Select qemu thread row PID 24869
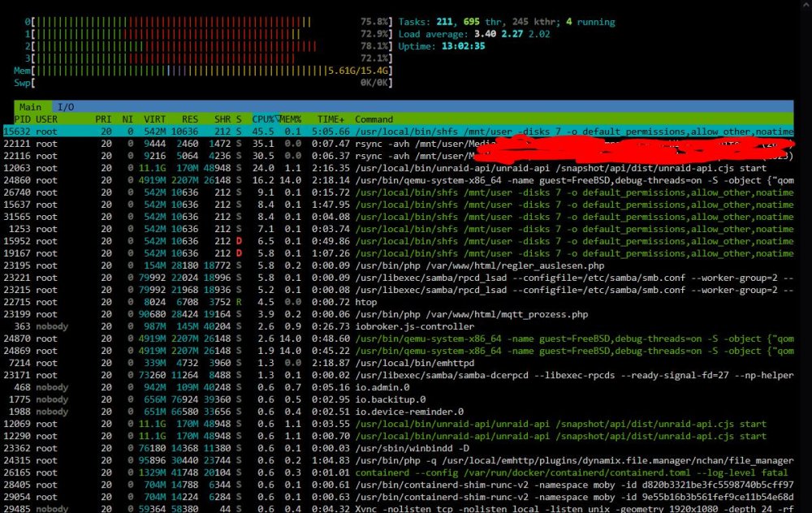812x513 pixels. click(x=398, y=351)
